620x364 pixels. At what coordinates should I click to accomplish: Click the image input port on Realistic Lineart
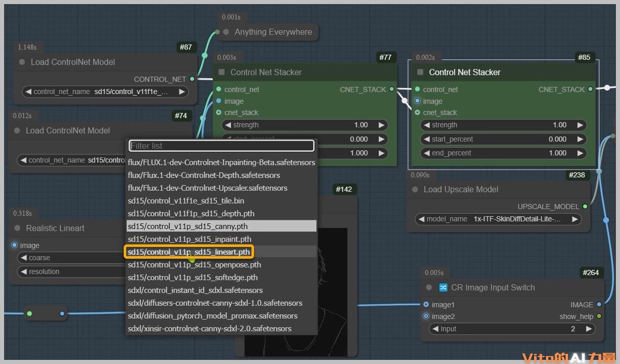(14, 245)
